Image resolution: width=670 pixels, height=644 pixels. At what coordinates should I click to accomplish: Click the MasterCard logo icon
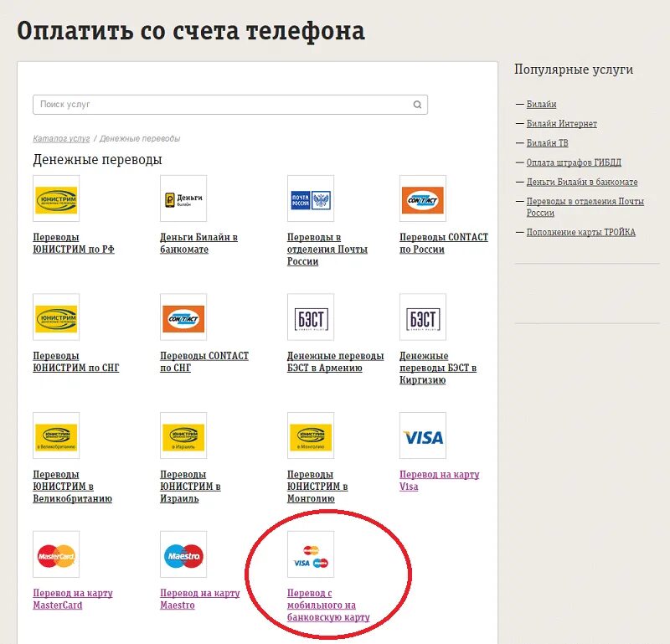coord(56,554)
